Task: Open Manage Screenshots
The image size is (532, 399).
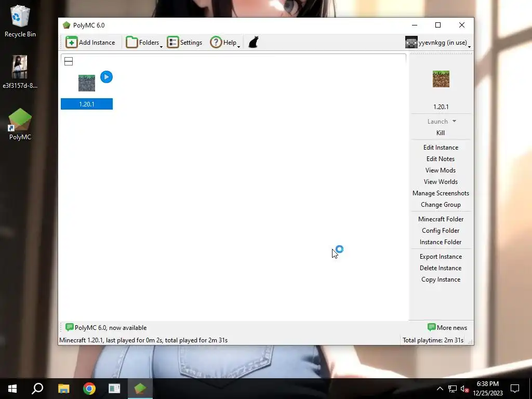Action: coord(441,193)
